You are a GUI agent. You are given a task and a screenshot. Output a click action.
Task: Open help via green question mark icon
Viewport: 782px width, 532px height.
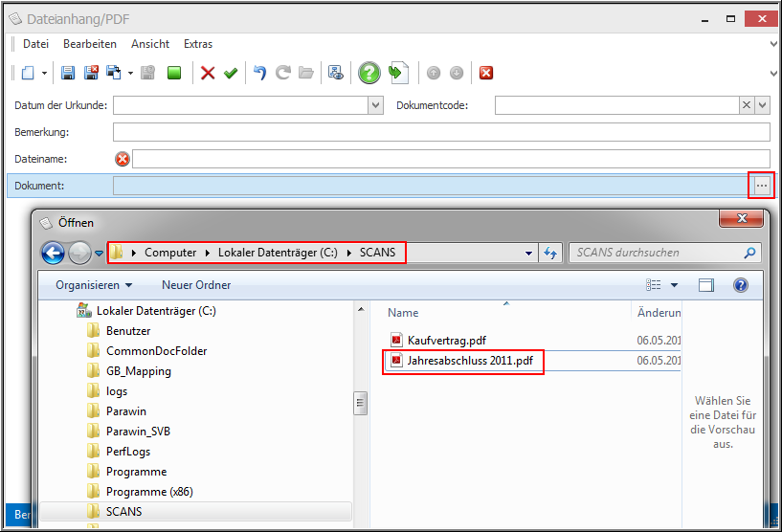pyautogui.click(x=369, y=73)
